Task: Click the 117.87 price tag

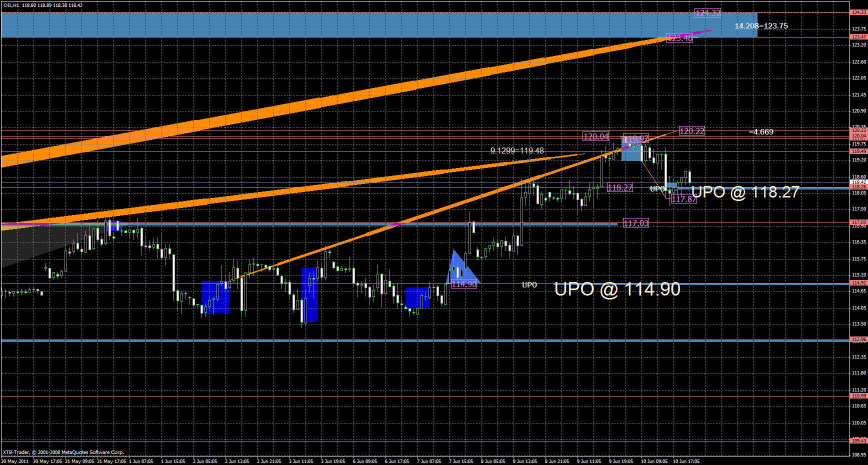Action: click(x=683, y=199)
